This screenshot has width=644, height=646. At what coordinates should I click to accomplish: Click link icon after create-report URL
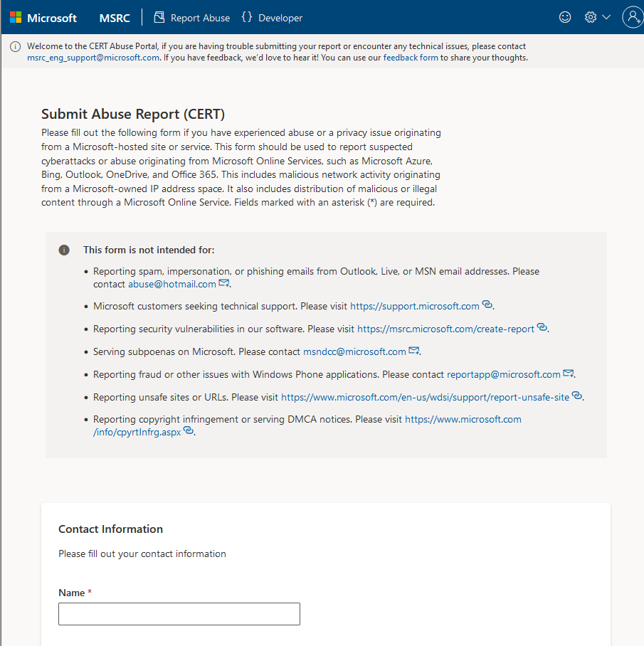(542, 327)
